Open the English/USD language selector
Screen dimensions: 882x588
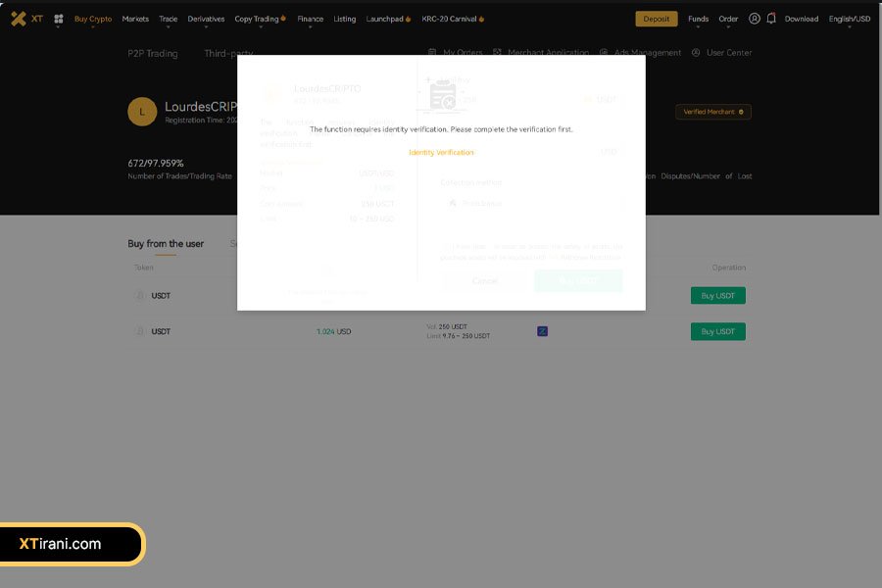[849, 19]
